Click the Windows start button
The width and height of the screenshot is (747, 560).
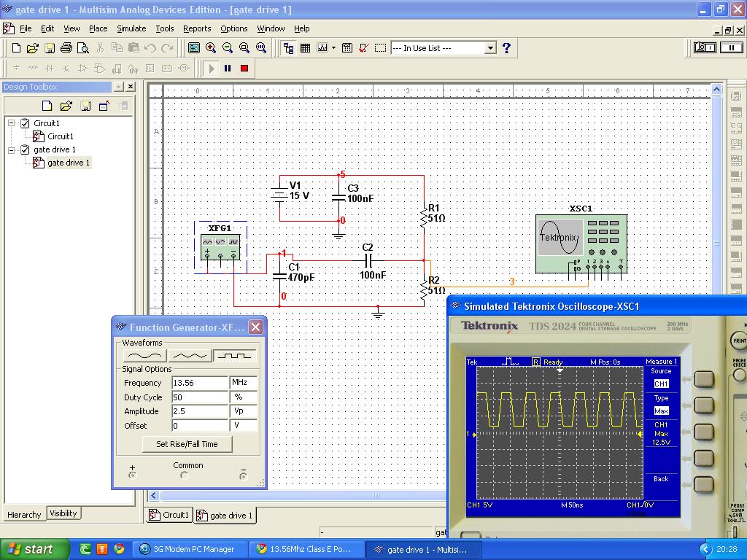tap(31, 549)
